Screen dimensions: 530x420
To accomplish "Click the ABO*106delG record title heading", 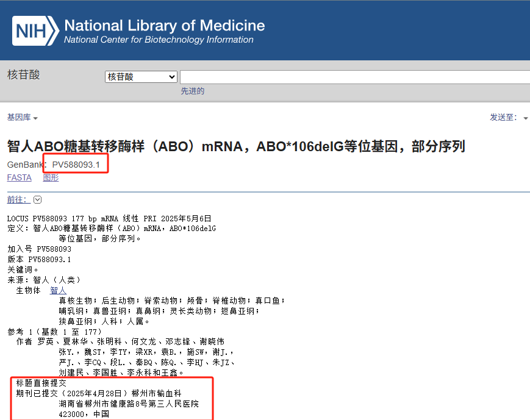I will pos(236,147).
